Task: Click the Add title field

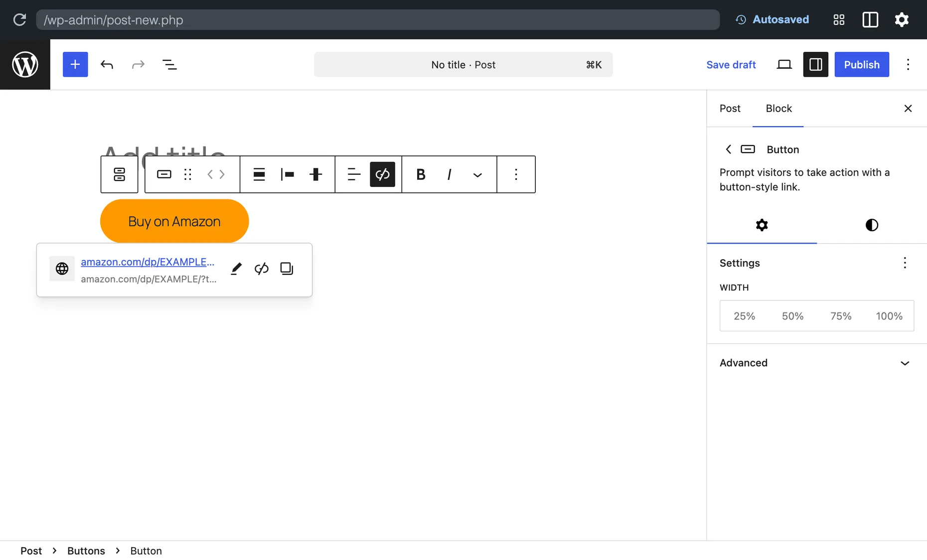Action: tap(164, 150)
